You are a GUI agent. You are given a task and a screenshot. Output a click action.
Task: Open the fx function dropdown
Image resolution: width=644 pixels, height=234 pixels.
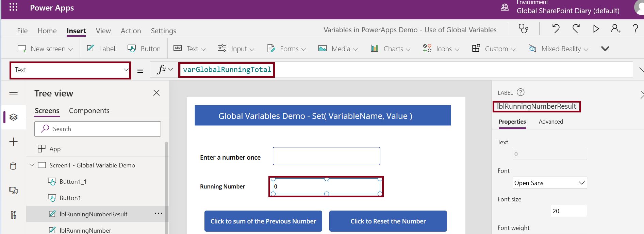coord(165,70)
